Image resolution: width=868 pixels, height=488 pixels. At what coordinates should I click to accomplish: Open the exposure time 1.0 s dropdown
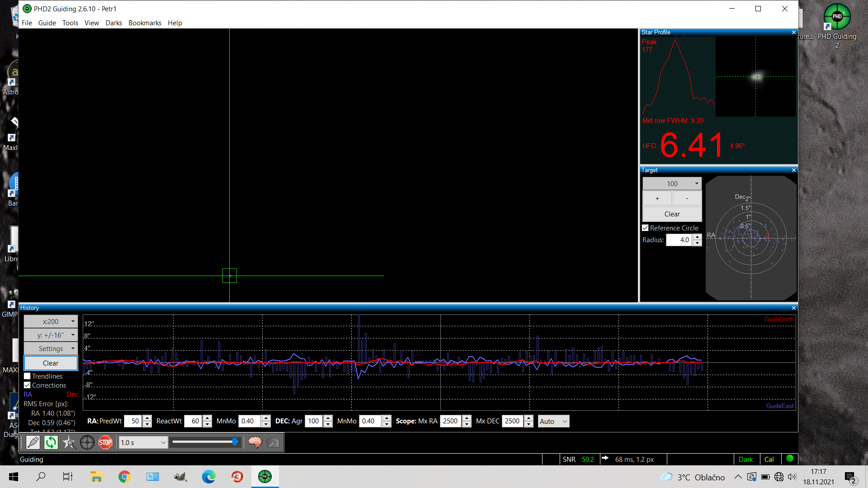pos(143,443)
